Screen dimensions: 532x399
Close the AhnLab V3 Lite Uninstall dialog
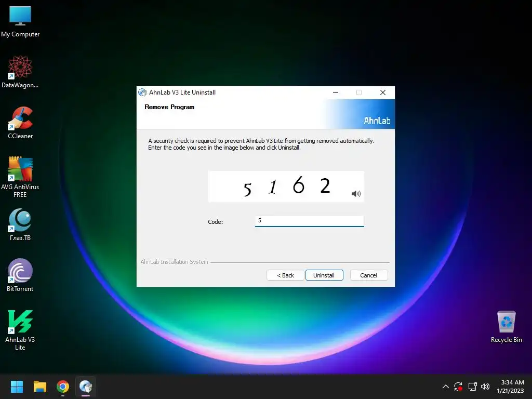pos(383,92)
